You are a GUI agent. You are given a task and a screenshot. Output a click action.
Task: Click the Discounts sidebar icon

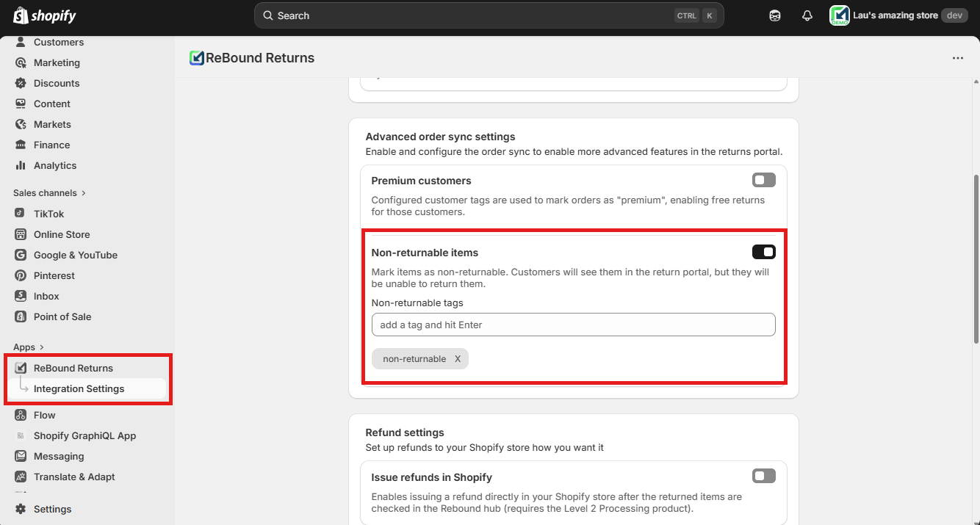coord(21,83)
